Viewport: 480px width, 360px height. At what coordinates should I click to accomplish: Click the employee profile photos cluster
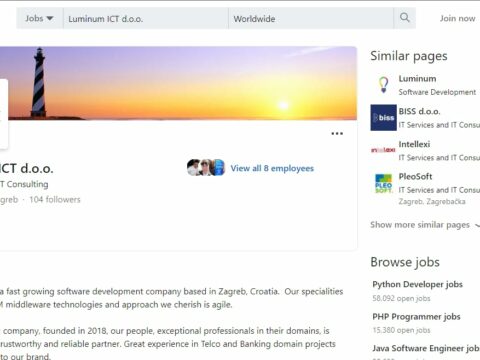(206, 168)
